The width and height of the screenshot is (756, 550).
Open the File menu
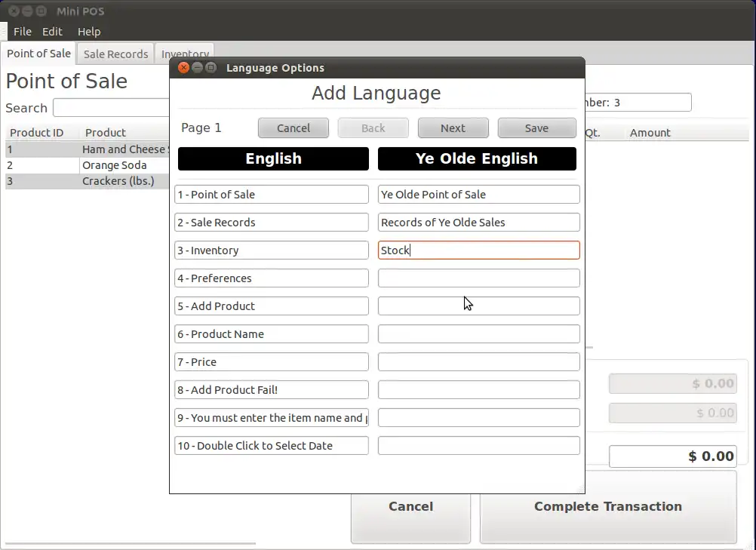tap(22, 32)
